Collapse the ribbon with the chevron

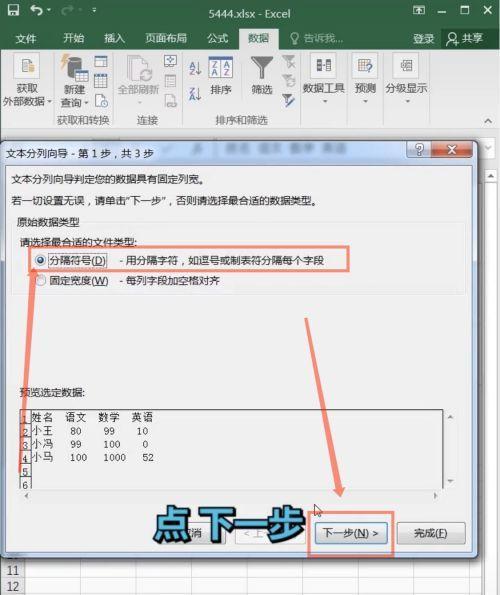coord(488,121)
